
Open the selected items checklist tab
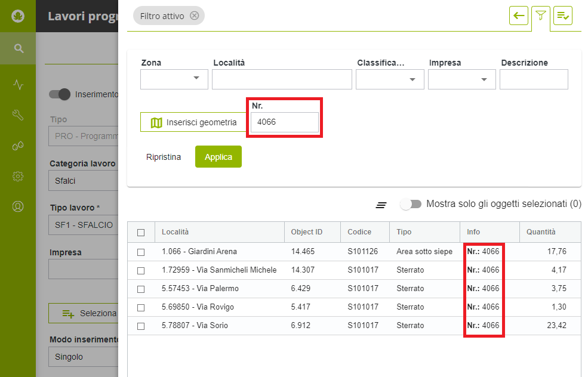562,16
